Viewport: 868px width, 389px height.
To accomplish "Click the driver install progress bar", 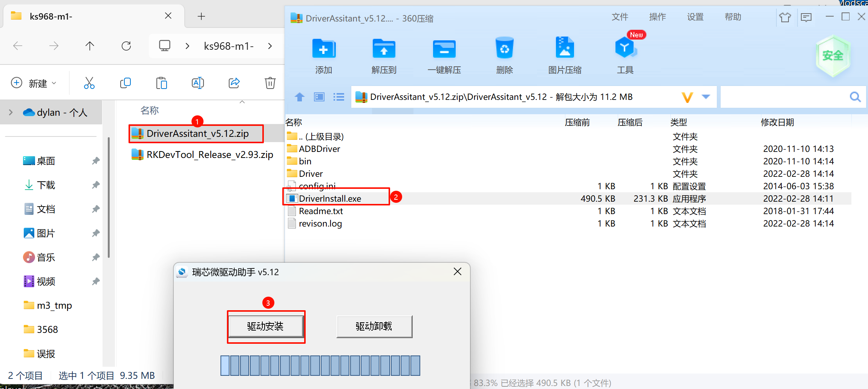I will pyautogui.click(x=320, y=366).
